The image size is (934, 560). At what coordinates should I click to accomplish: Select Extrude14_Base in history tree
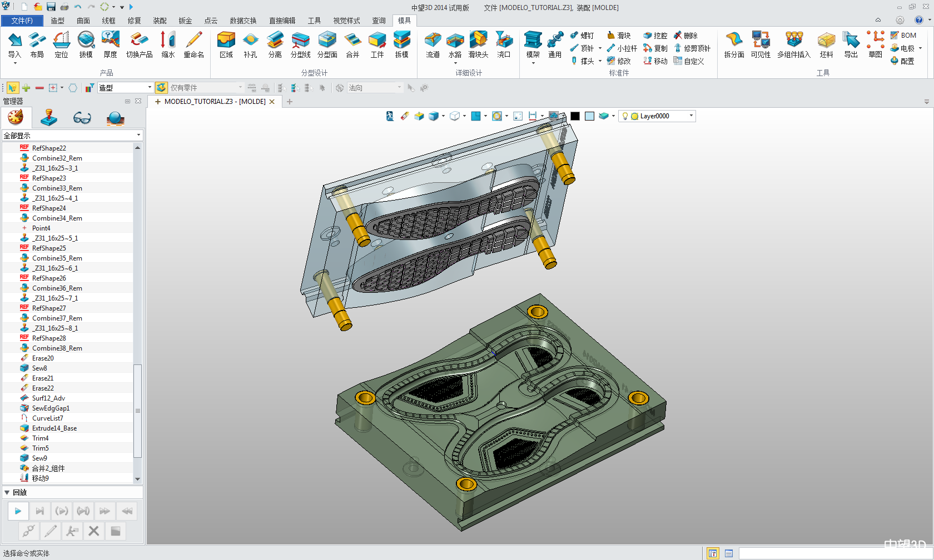coord(54,428)
